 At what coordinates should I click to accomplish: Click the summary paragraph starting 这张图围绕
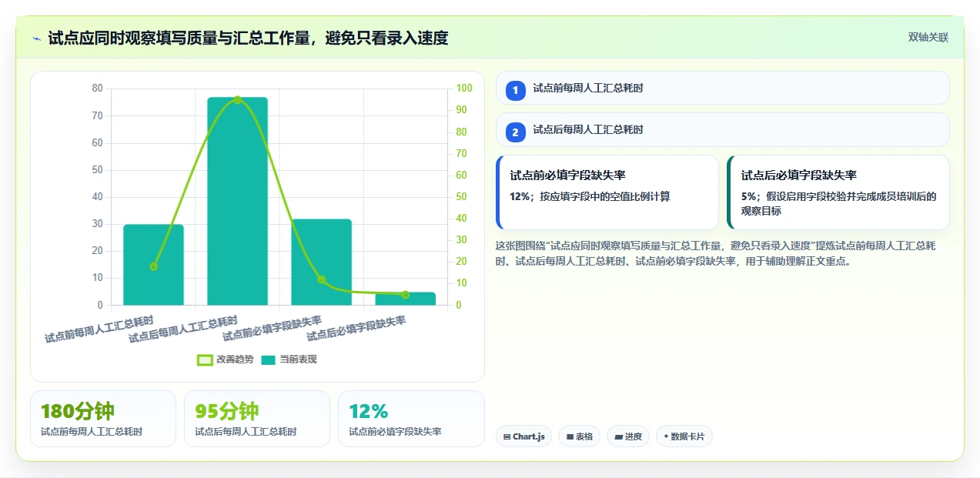[716, 253]
